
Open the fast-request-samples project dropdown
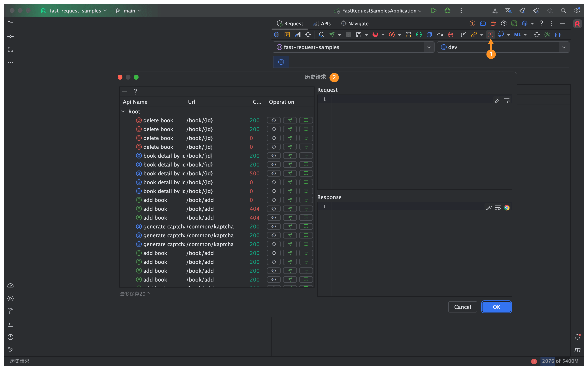pos(429,47)
